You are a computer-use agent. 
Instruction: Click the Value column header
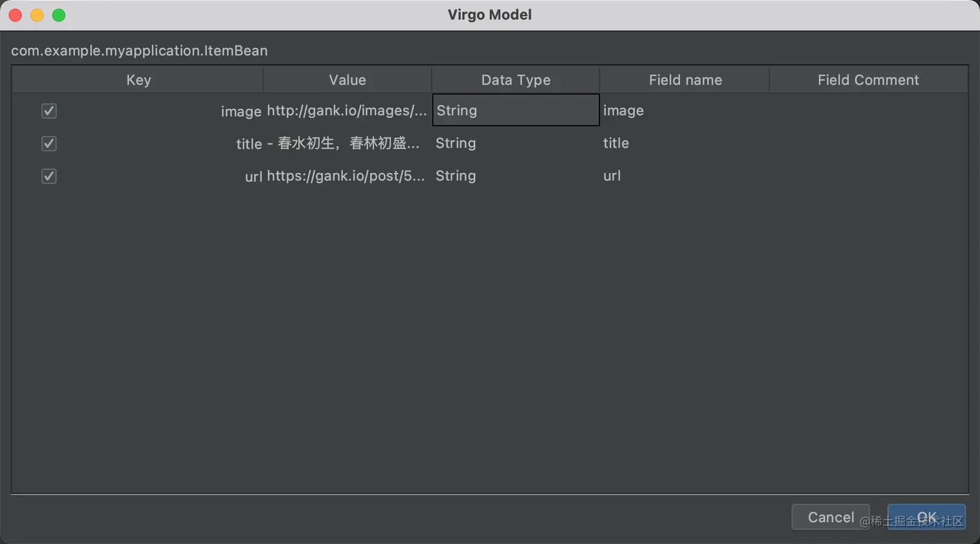coord(347,80)
